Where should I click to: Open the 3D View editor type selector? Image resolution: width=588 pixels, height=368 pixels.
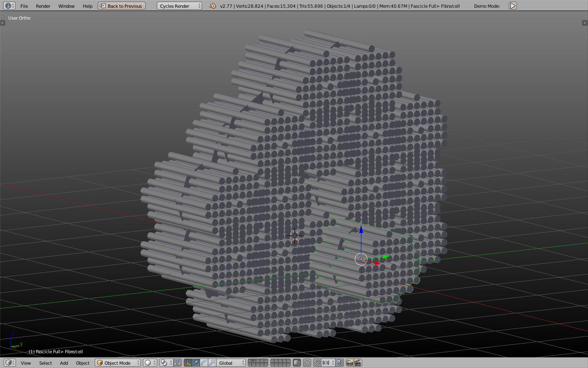(9, 363)
